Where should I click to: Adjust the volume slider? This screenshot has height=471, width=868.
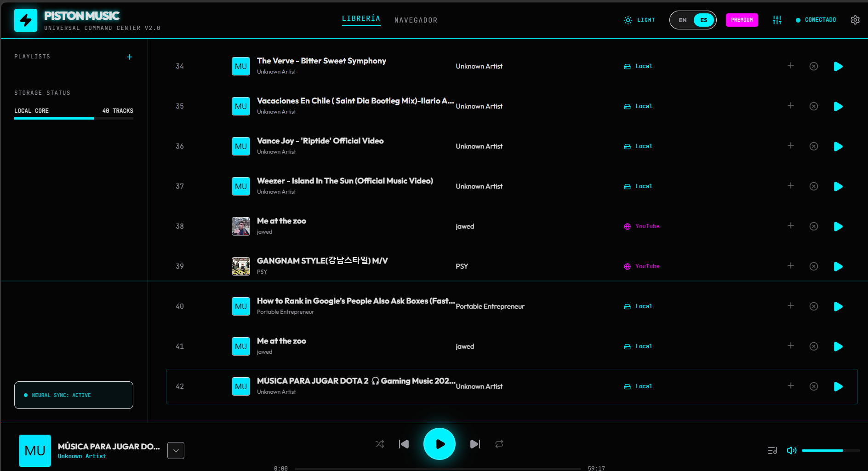click(x=831, y=451)
